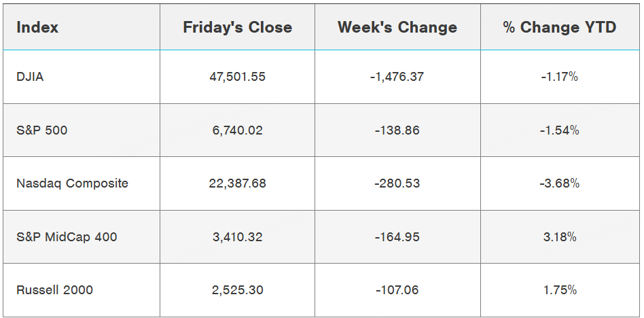Screen dimensions: 644x318
Task: Select Russell 2000 close 2,525.30
Action: (x=237, y=290)
